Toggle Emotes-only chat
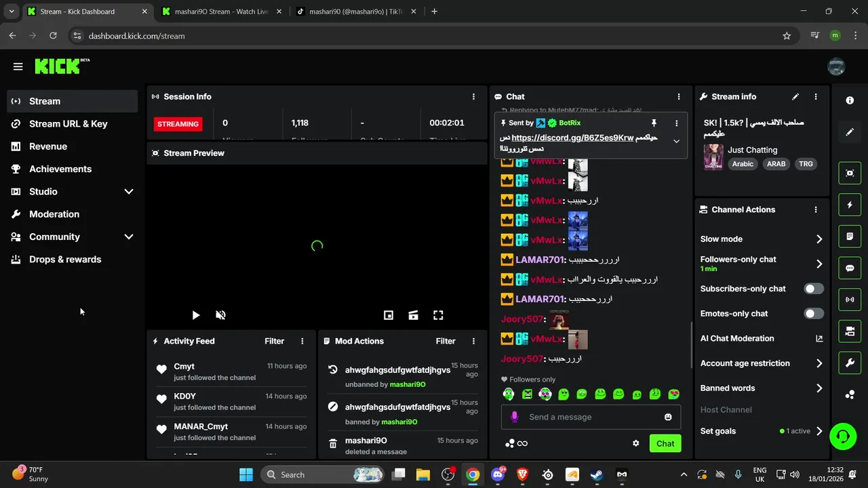This screenshot has width=868, height=488. pos(814,314)
